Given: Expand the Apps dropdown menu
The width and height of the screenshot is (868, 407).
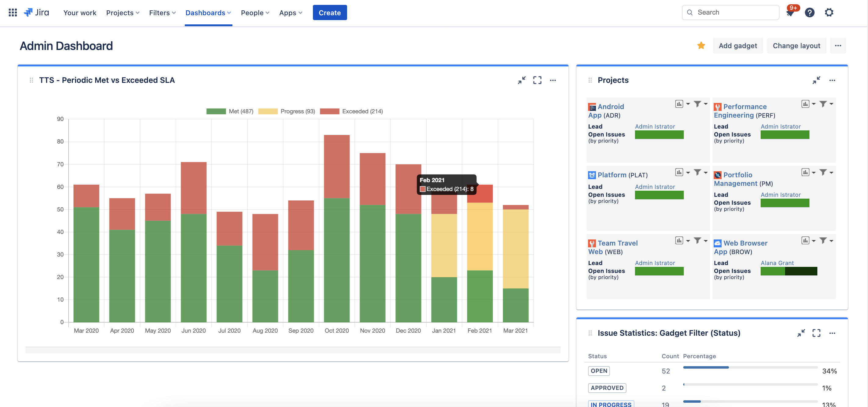Looking at the screenshot, I should click(x=290, y=13).
